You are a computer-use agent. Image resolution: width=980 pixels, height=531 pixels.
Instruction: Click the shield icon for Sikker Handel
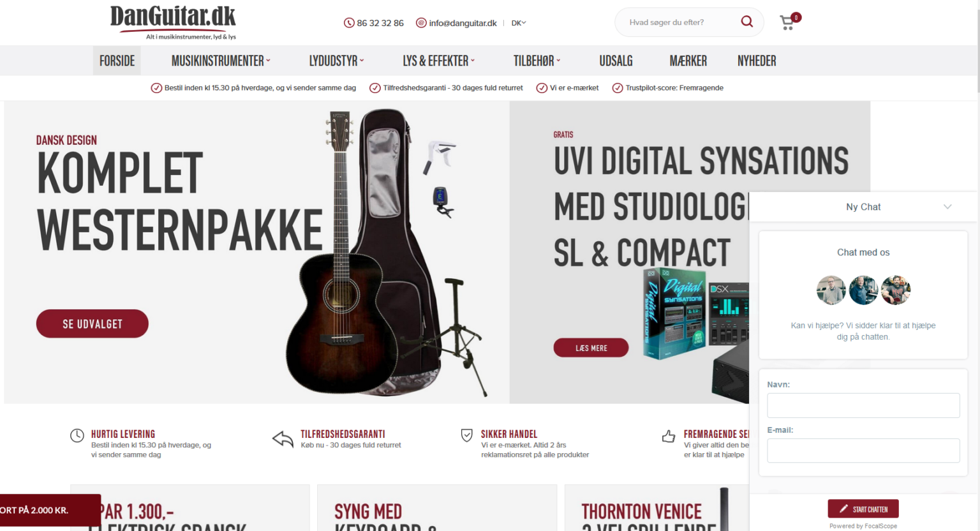(467, 435)
